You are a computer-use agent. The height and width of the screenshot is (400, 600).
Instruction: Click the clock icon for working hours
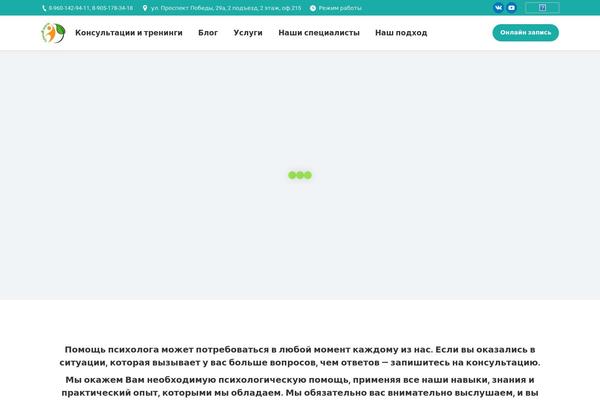[313, 8]
